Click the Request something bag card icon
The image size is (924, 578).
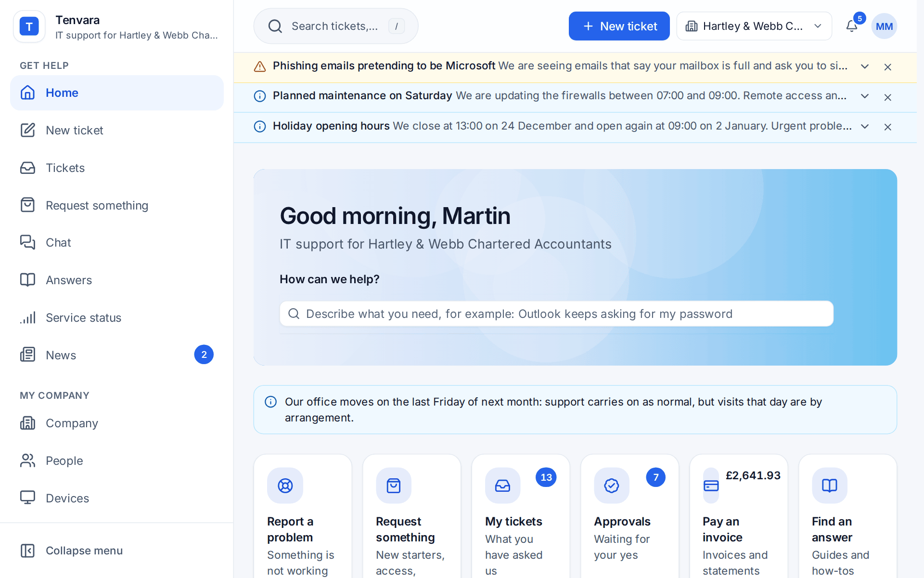click(394, 486)
